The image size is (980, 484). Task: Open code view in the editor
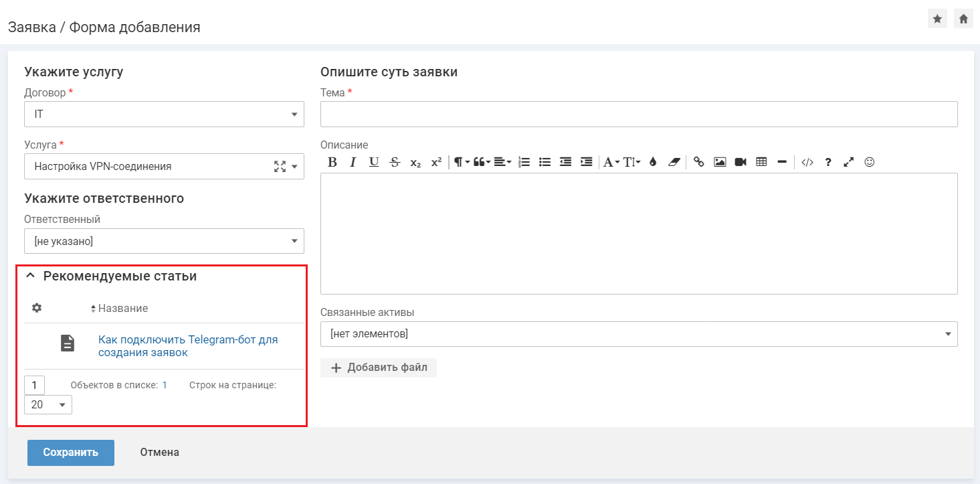(807, 162)
